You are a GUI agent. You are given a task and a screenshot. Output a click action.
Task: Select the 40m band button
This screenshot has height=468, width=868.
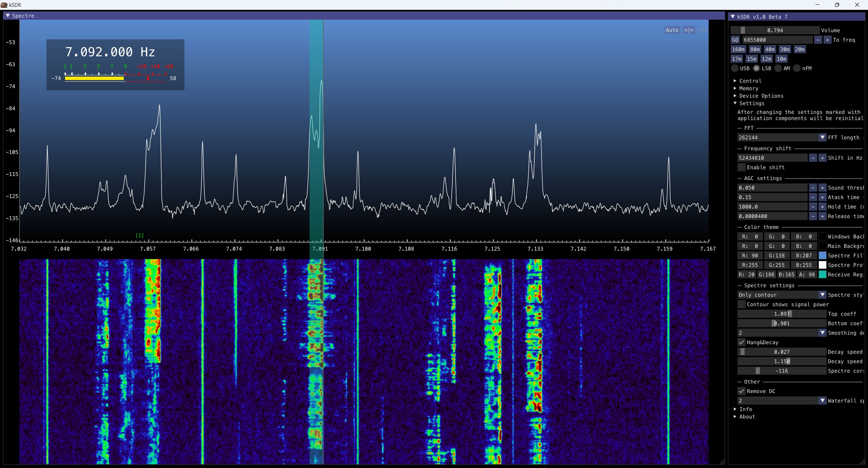(x=770, y=49)
